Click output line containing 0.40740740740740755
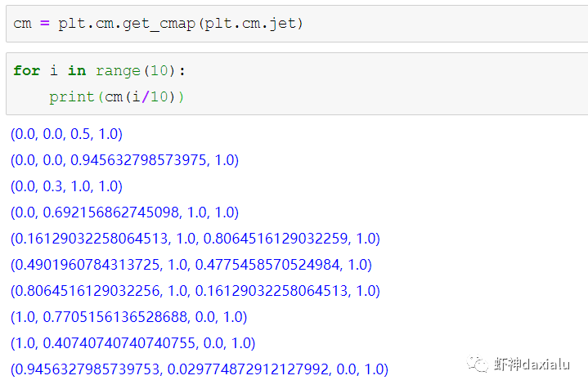Viewport: 588px width, 389px height. coord(132,343)
